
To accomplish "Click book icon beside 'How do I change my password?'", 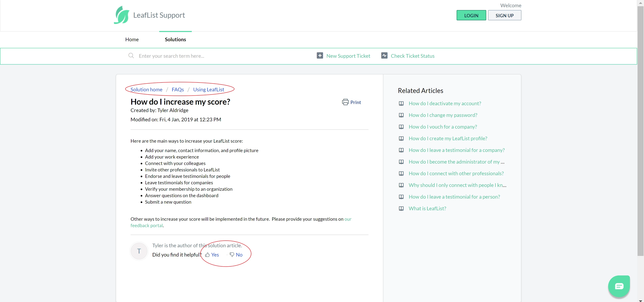I will coord(401,115).
